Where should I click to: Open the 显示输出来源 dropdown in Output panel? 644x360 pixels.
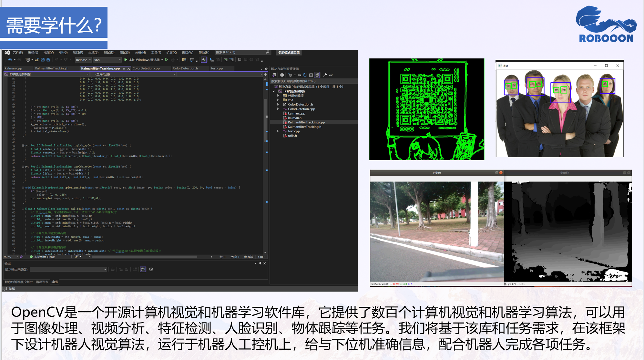(68, 269)
